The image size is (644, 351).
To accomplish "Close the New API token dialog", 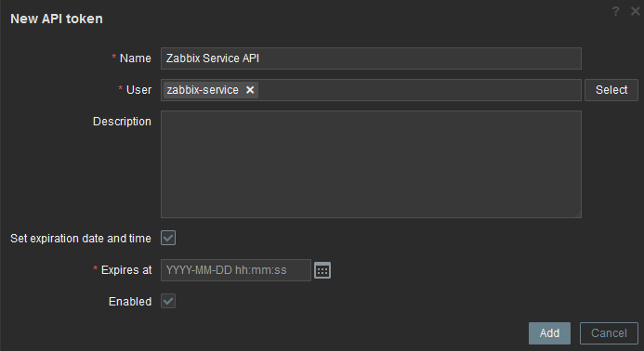I will tap(635, 11).
